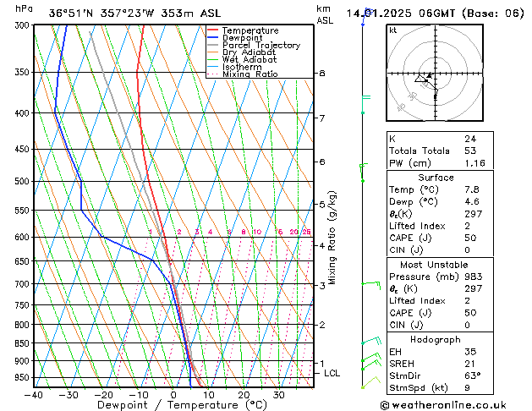
Task: Click the StmSpd (kt) value 9
Action: pyautogui.click(x=467, y=388)
